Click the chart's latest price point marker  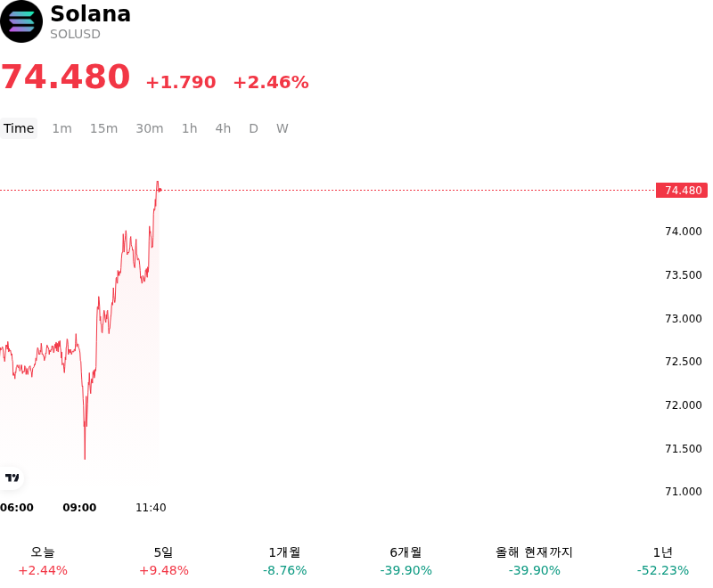coord(160,190)
